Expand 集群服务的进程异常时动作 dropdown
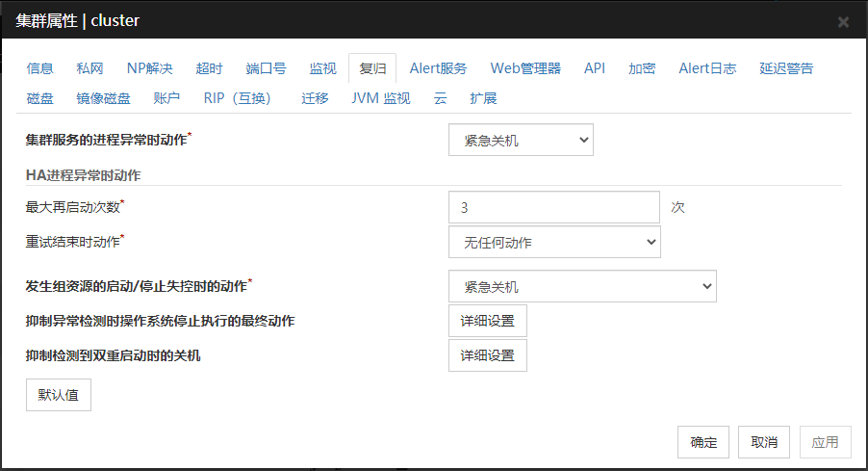The height and width of the screenshot is (471, 868). coord(521,140)
